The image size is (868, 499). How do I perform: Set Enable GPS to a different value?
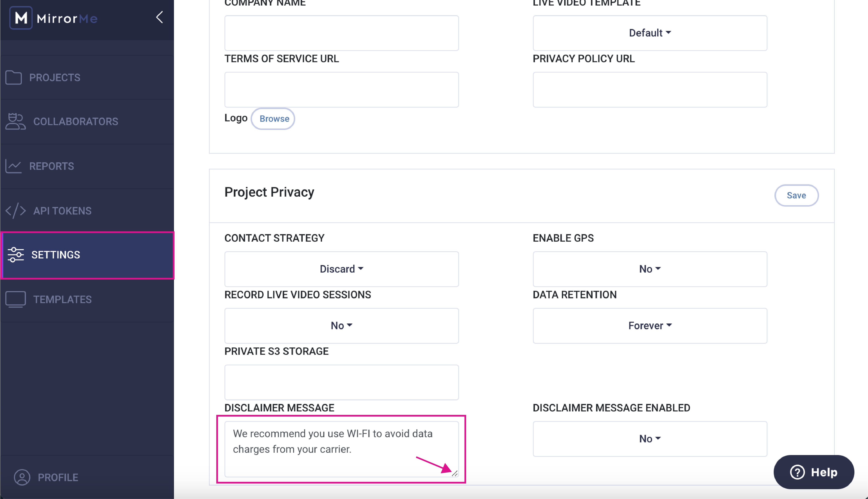pyautogui.click(x=649, y=269)
